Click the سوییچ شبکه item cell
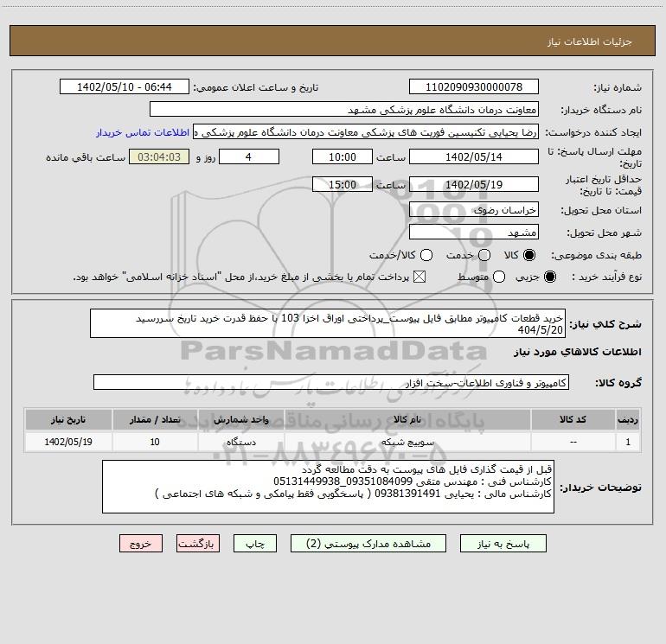 [x=407, y=442]
